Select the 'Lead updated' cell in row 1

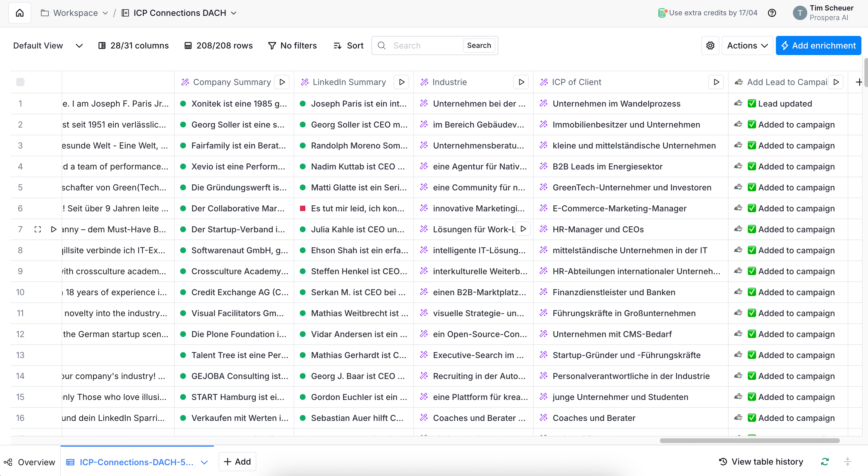[788, 104]
